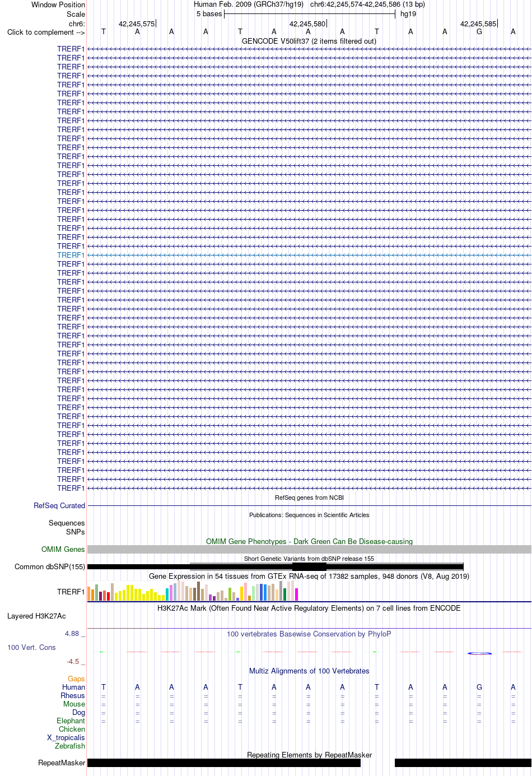Image resolution: width=532 pixels, height=776 pixels.
Task: Click the OMIM Genes track label
Action: 63,549
